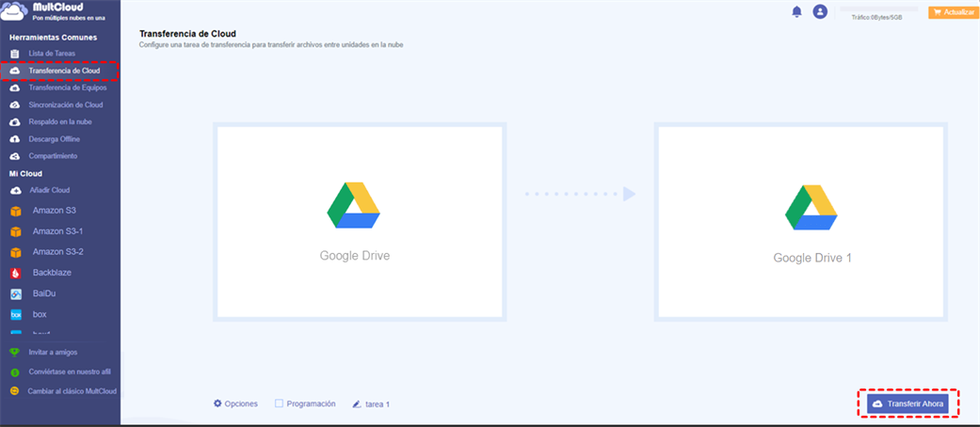Click the switch-to-classic MultCloud icon

tap(15, 391)
